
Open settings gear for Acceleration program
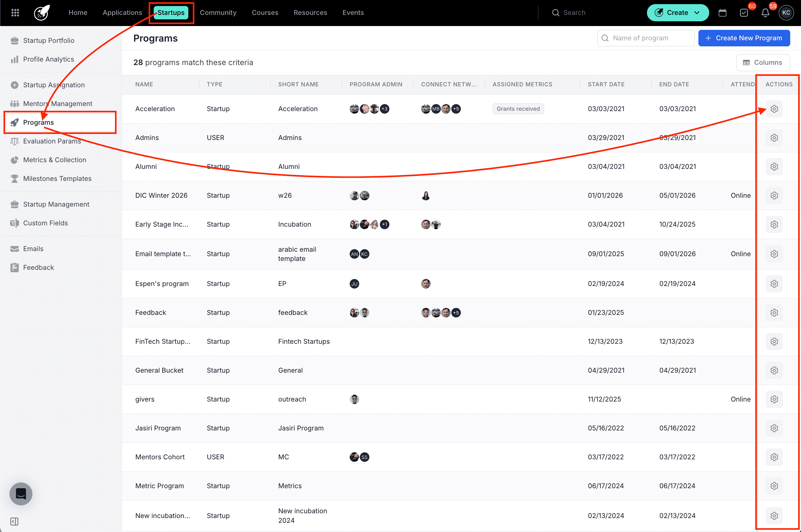[774, 109]
